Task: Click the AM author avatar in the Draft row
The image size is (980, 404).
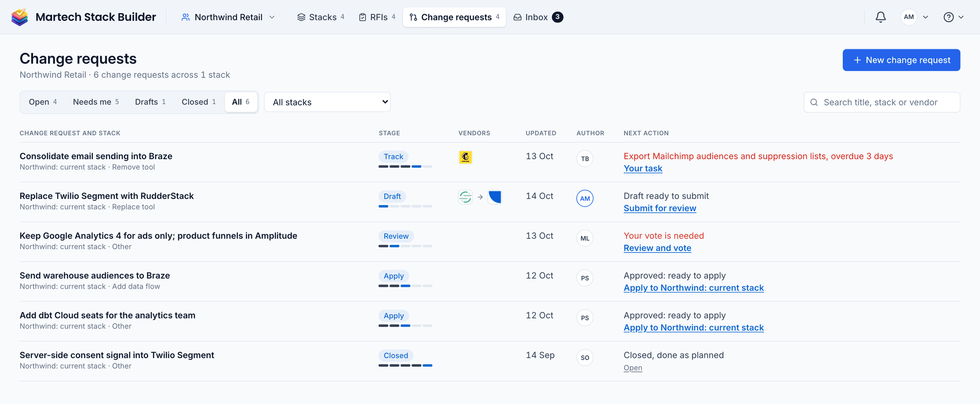Action: pos(585,198)
